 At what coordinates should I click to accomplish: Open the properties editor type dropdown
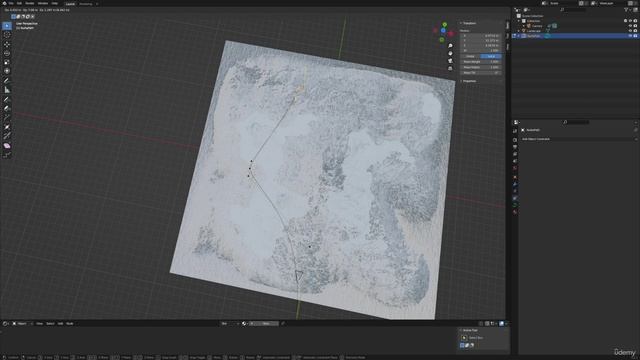pos(516,122)
